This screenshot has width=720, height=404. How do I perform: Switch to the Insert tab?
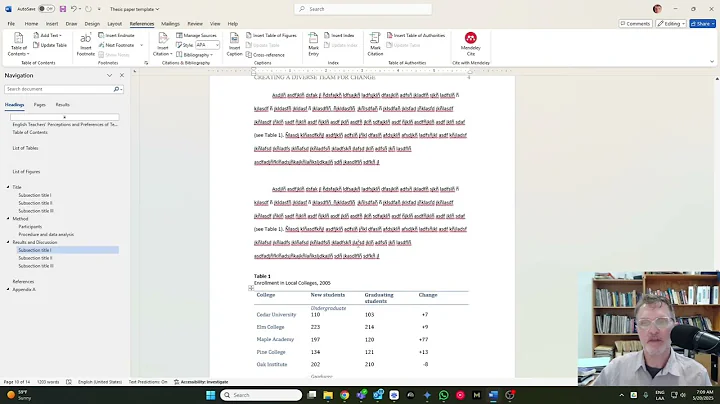[x=52, y=23]
